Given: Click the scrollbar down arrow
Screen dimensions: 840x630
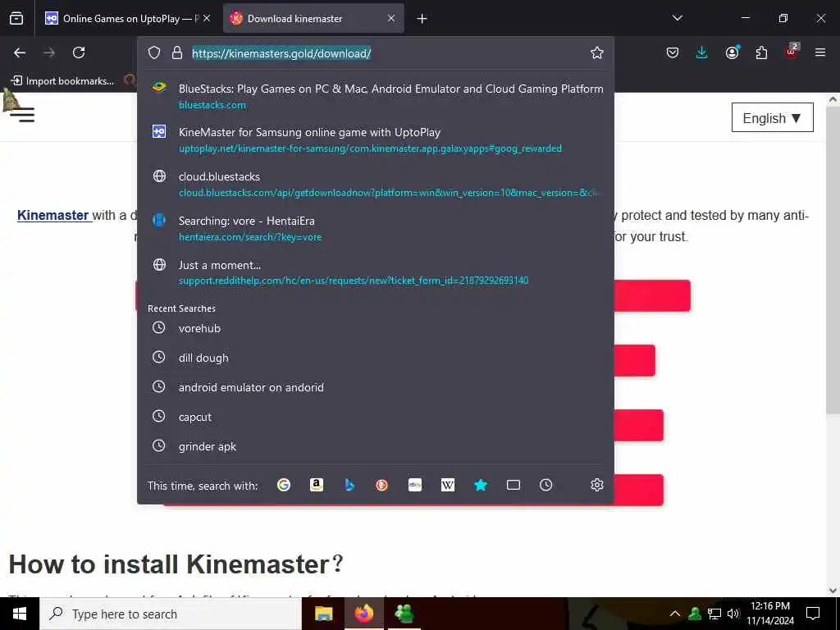Looking at the screenshot, I should (833, 591).
